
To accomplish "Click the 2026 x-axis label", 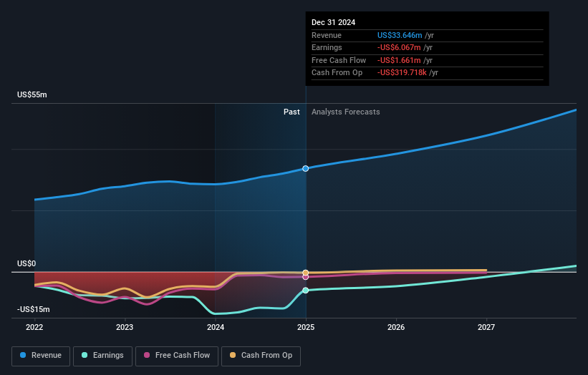I will pos(396,327).
